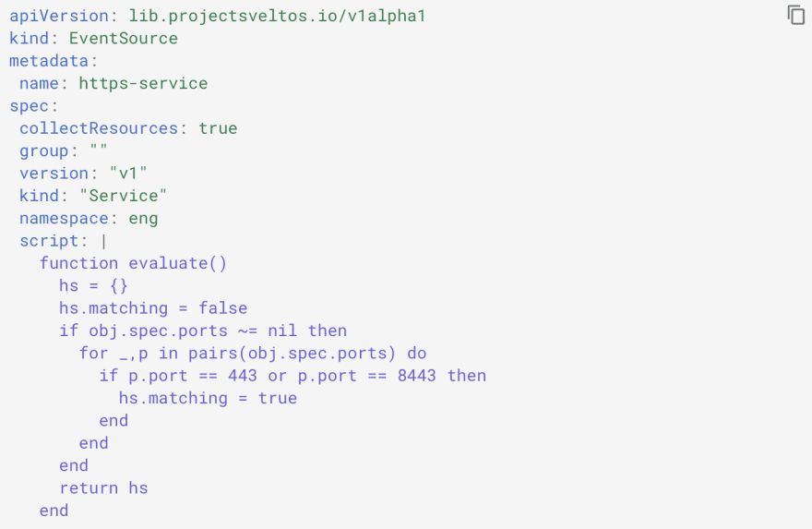
Task: Click the 8443 port number
Action: 417,376
